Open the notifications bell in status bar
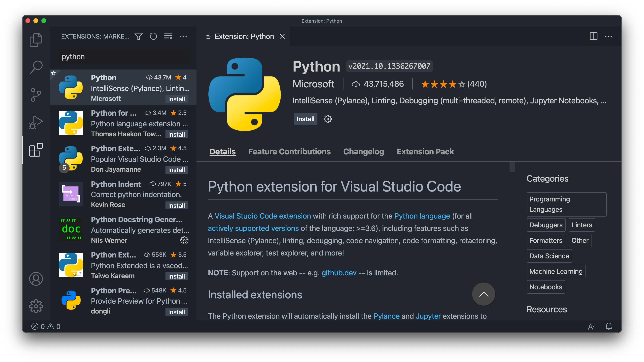Viewport: 644px width, 362px height. pyautogui.click(x=609, y=326)
